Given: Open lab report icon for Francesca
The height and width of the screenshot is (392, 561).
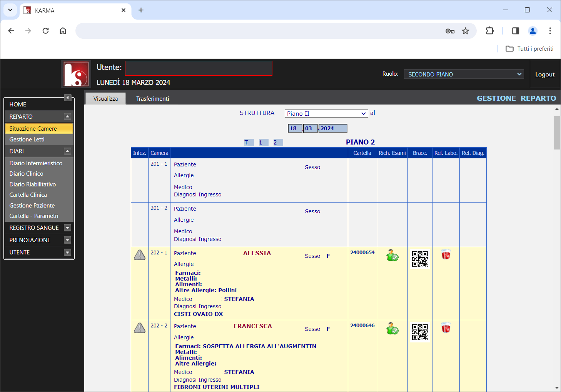Looking at the screenshot, I should [x=446, y=327].
